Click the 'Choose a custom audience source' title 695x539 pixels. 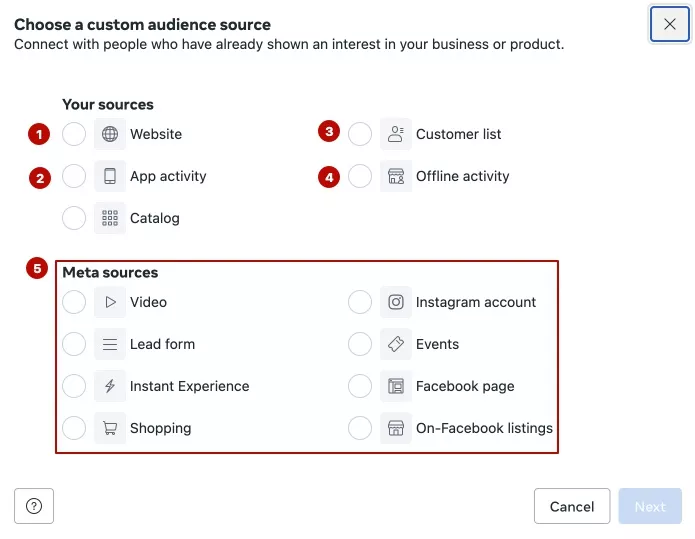[142, 24]
